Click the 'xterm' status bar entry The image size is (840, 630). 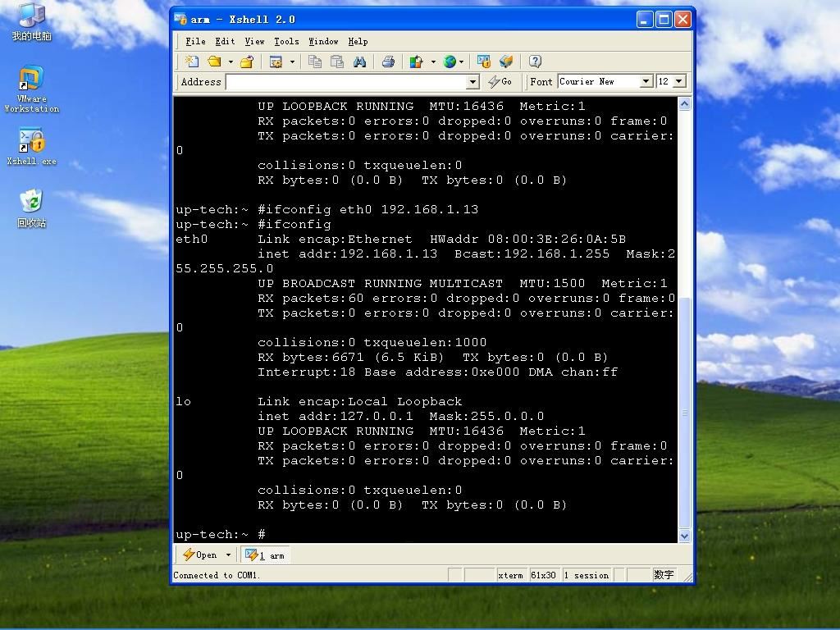[x=510, y=575]
